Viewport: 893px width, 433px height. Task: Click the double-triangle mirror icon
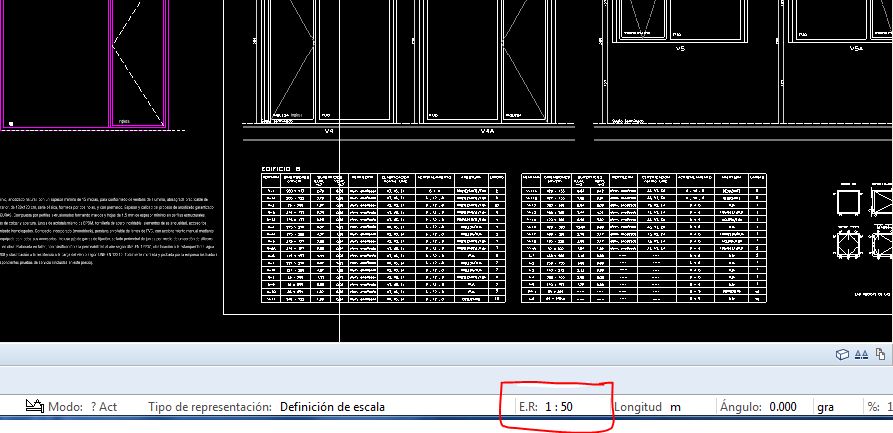pyautogui.click(x=861, y=354)
